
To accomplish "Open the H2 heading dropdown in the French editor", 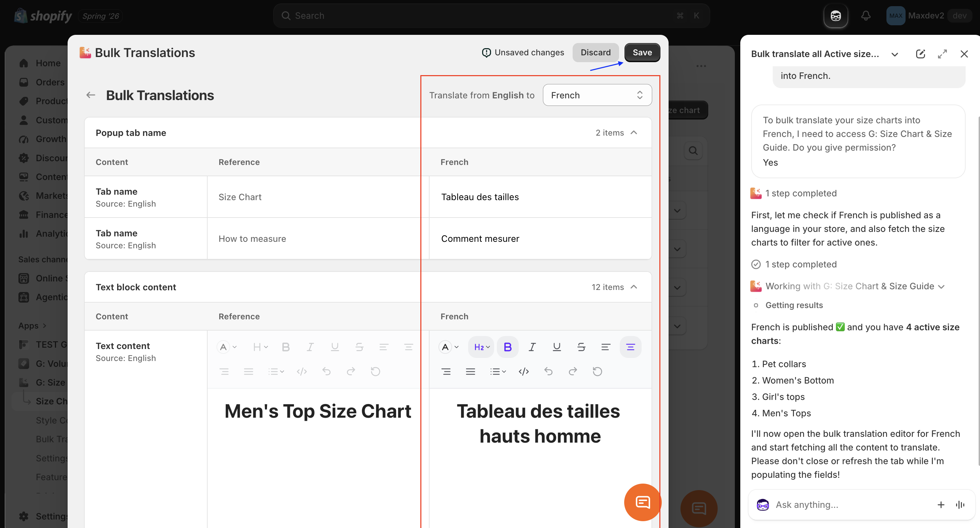I will pos(481,347).
